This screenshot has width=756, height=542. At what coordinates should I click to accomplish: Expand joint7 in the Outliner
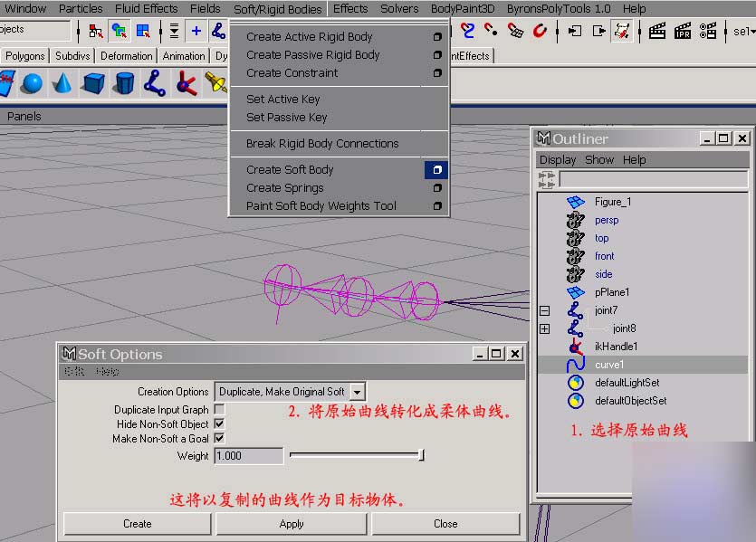544,309
